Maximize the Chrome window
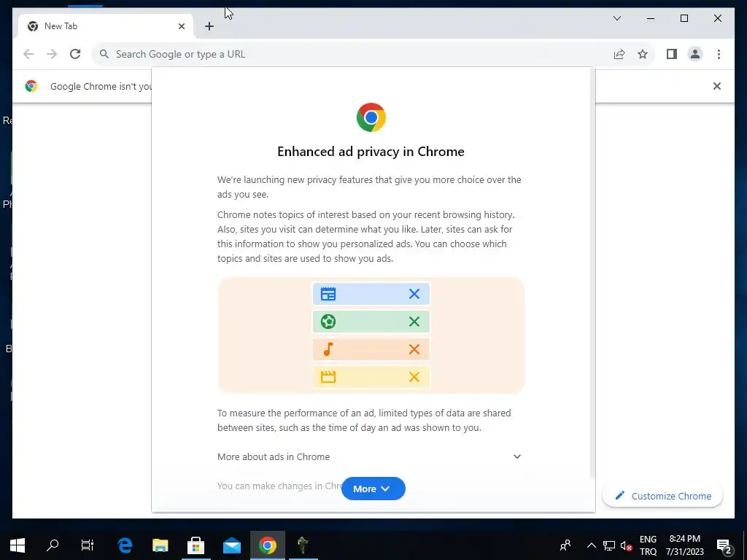The height and width of the screenshot is (560, 747). pyautogui.click(x=684, y=18)
